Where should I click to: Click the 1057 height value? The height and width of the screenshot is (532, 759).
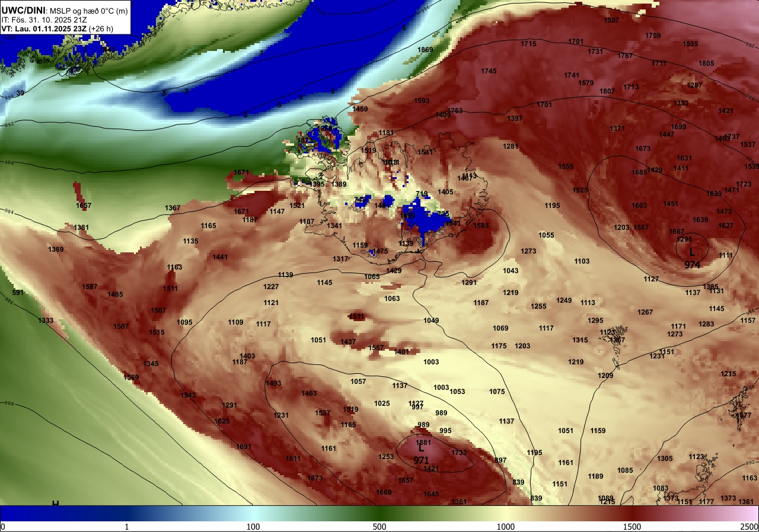click(x=358, y=382)
